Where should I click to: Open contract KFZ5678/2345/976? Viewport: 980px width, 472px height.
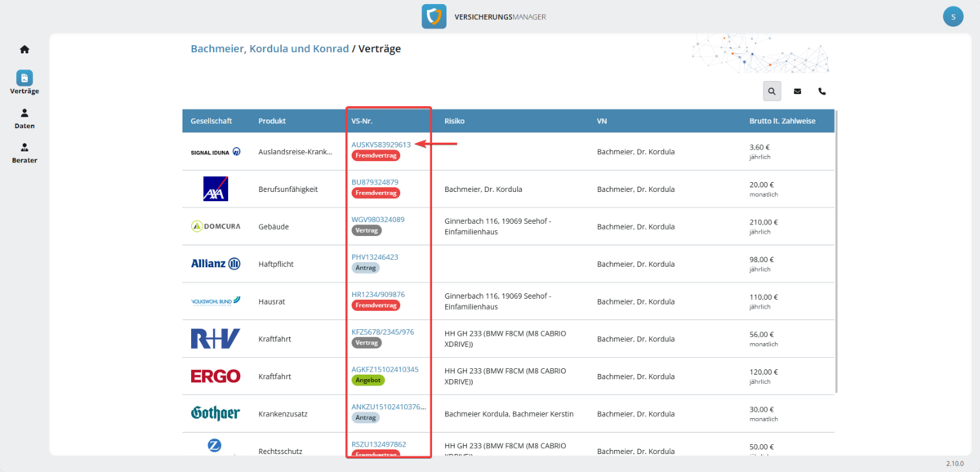click(x=382, y=332)
